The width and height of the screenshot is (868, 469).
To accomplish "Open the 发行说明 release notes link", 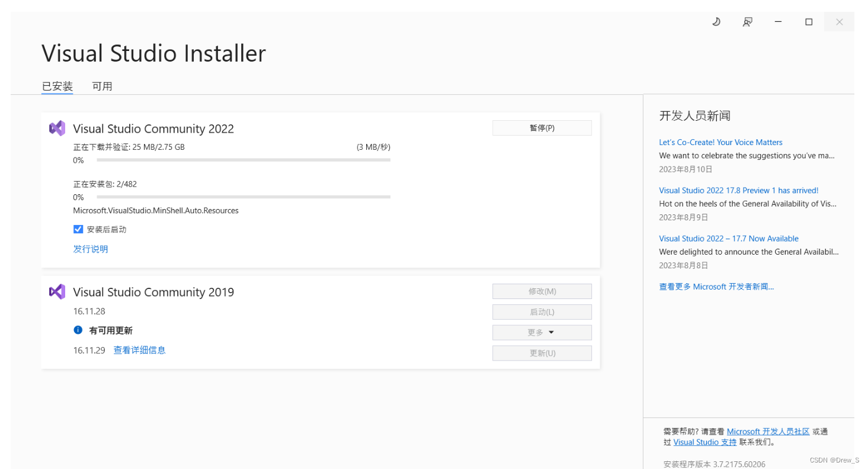I will point(91,249).
